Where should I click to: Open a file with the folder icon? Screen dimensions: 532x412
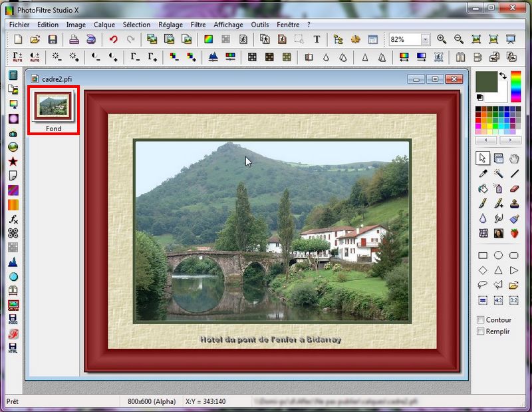(x=35, y=39)
